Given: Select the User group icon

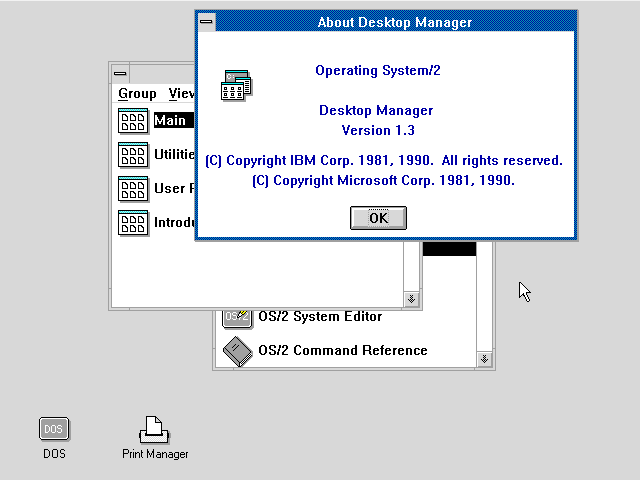Looking at the screenshot, I should pyautogui.click(x=133, y=189).
